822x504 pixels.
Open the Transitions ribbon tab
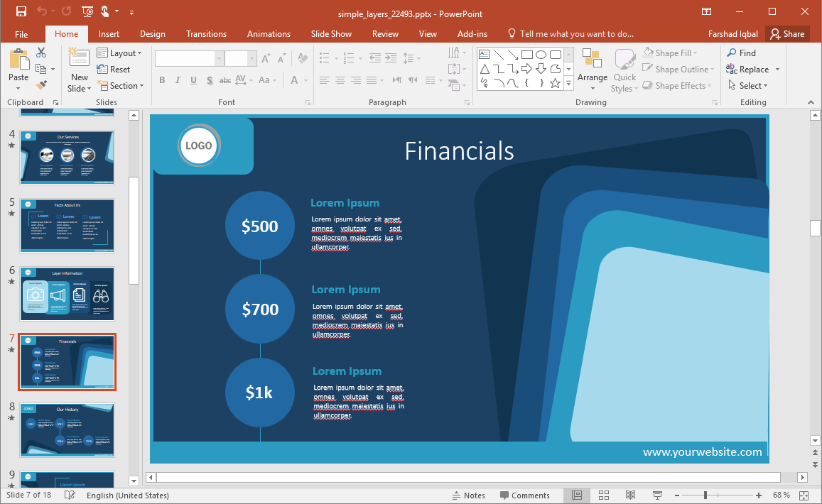pos(206,34)
